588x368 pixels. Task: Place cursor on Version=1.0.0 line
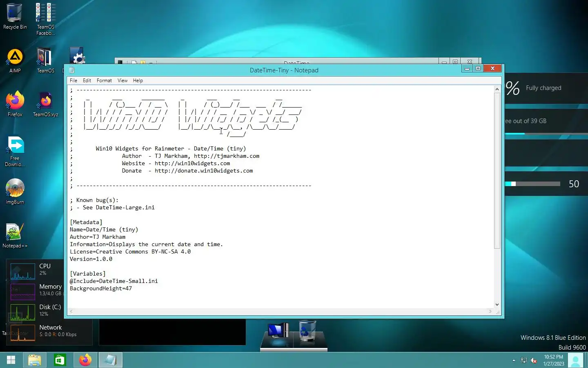[x=91, y=259]
